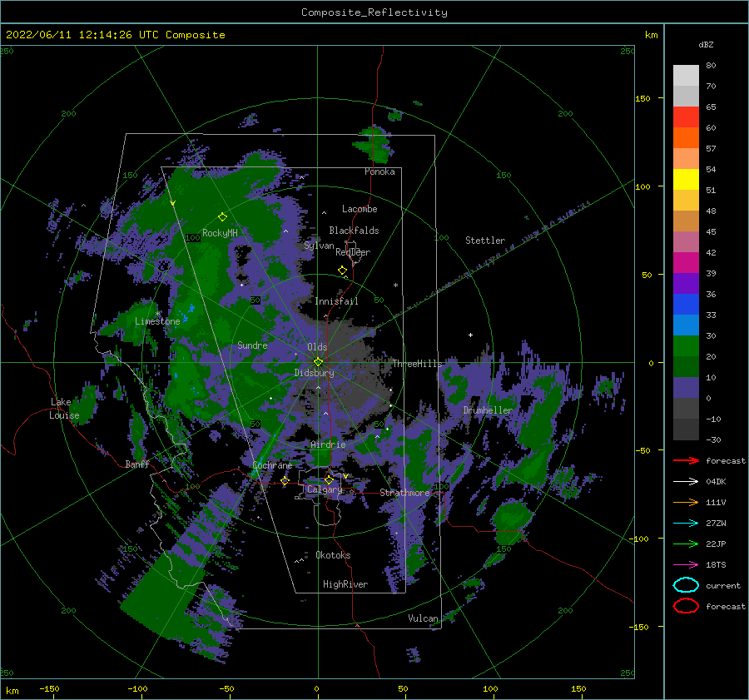This screenshot has width=749, height=700.
Task: Click the 18TS legend label
Action: pos(716,565)
